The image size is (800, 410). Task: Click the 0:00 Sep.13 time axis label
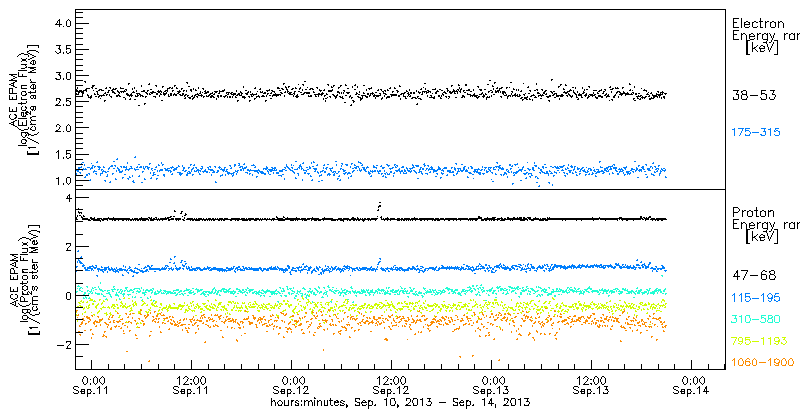492,386
